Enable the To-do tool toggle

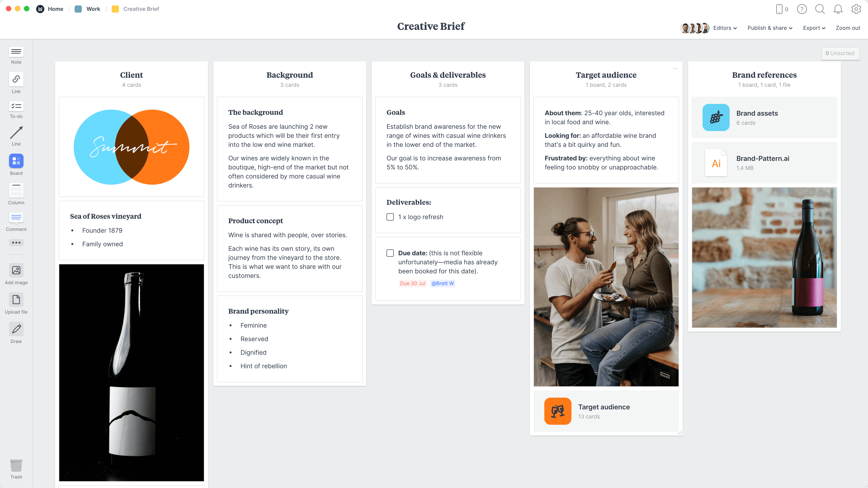click(16, 106)
